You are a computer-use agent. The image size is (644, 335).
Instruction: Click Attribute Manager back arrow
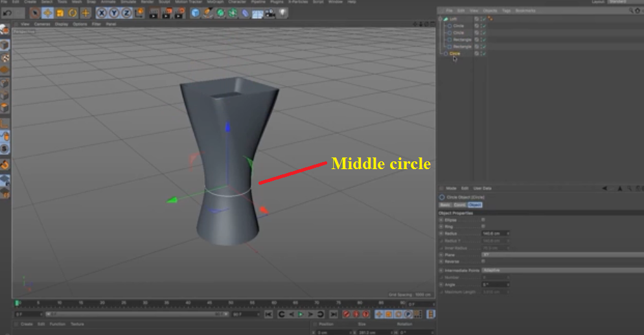[x=604, y=189]
